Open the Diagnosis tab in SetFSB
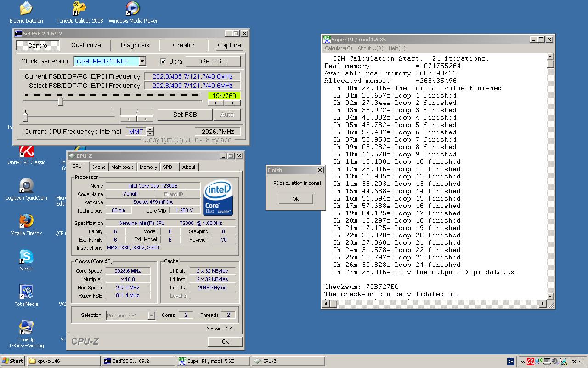Viewport: 588px width, 368px height. point(135,45)
